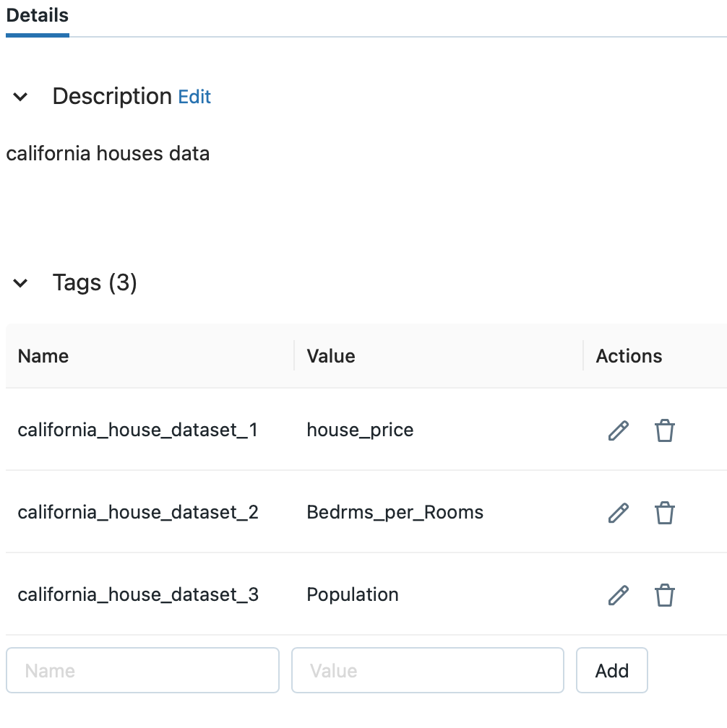Select the Name column header

[x=43, y=356]
